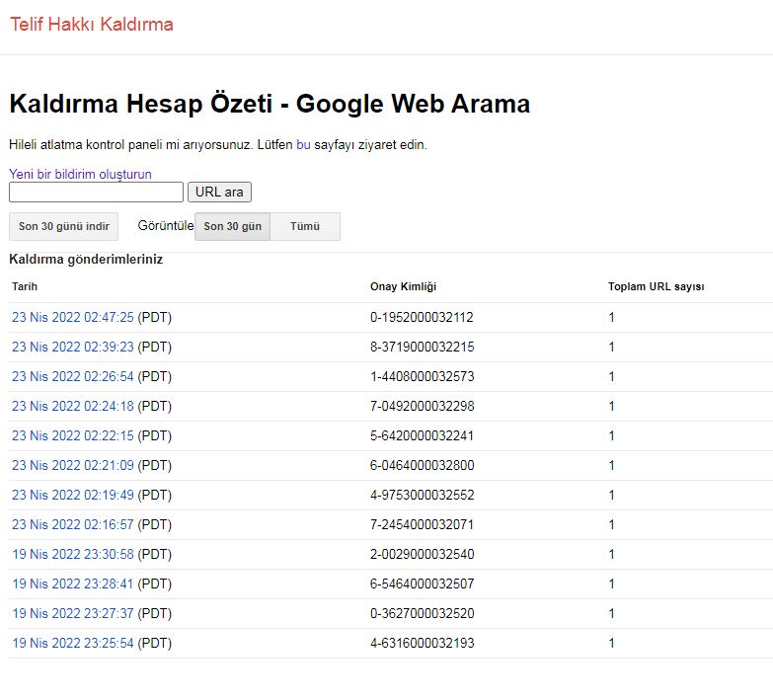Focus the URL search input field
Viewport: 773px width, 700px height.
coord(96,192)
